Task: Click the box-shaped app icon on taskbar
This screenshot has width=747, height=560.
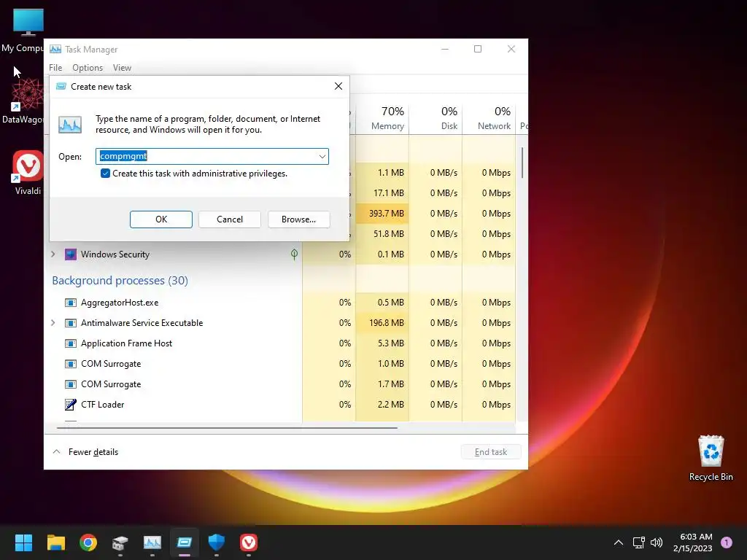Action: 120,542
